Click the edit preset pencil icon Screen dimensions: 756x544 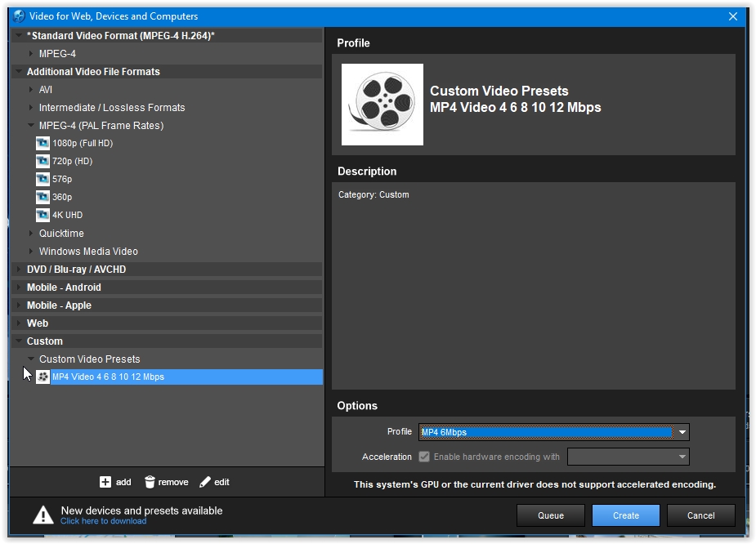pyautogui.click(x=205, y=482)
